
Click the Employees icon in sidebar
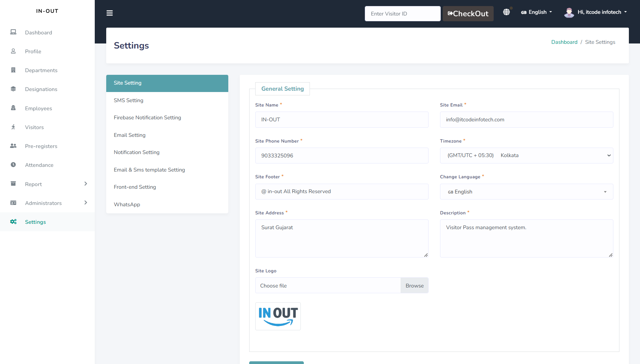pos(13,108)
